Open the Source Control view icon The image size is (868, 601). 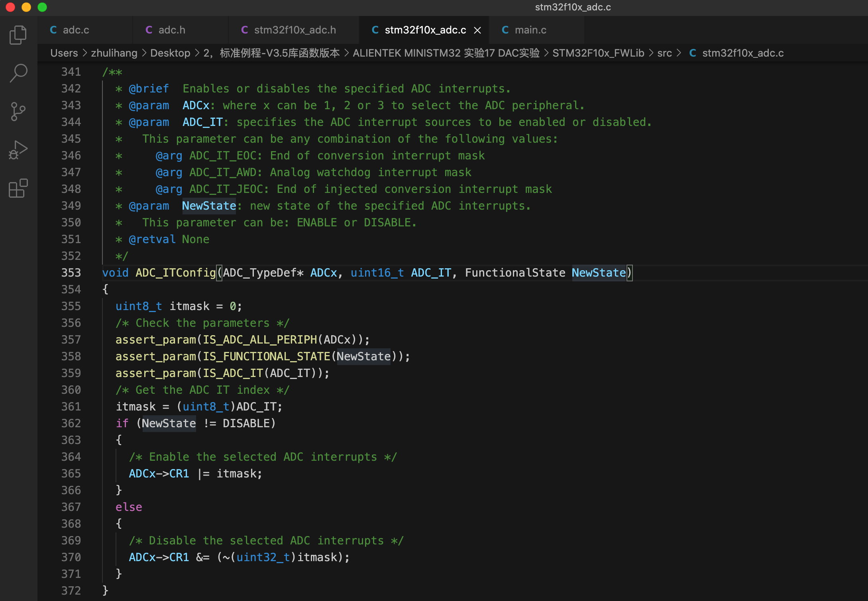pyautogui.click(x=18, y=112)
